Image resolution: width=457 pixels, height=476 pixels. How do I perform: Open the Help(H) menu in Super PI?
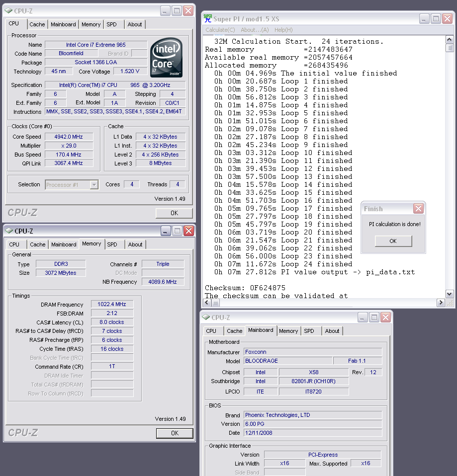point(283,30)
